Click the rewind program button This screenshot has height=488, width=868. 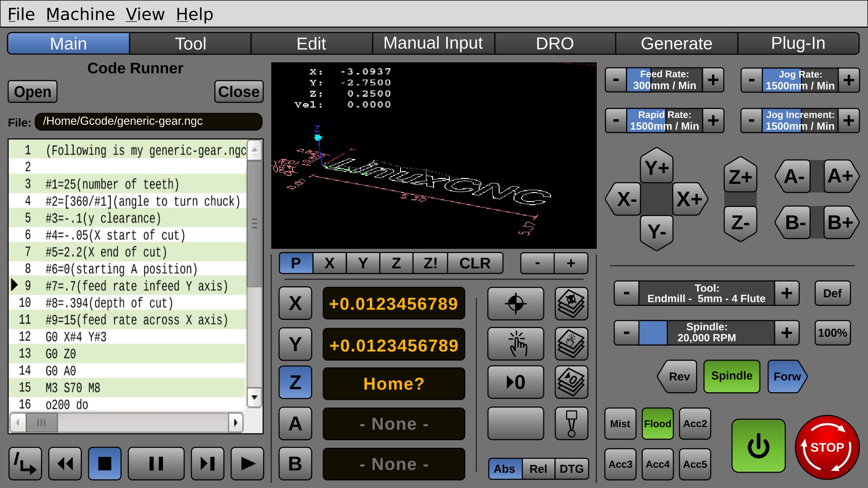(x=65, y=464)
